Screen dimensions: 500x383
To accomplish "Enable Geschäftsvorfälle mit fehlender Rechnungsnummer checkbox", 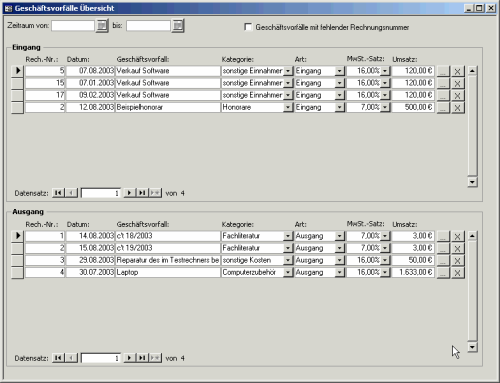I will pos(248,27).
